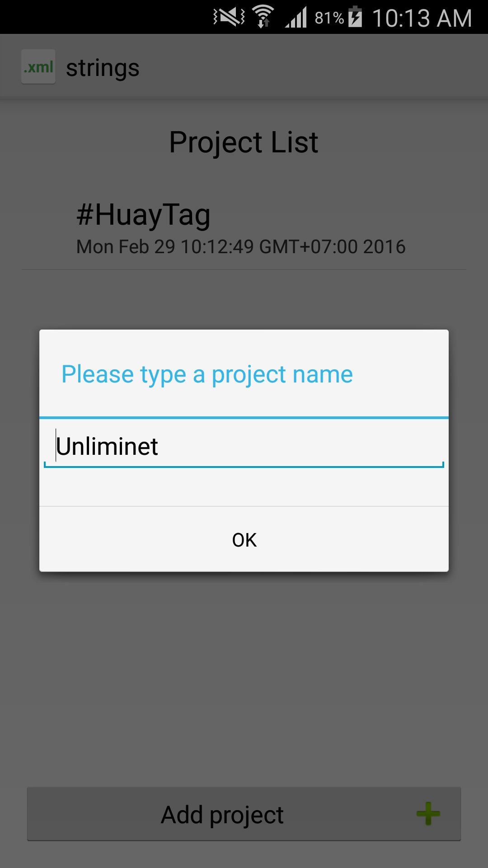Tap empty dialog area under text field

click(244, 487)
